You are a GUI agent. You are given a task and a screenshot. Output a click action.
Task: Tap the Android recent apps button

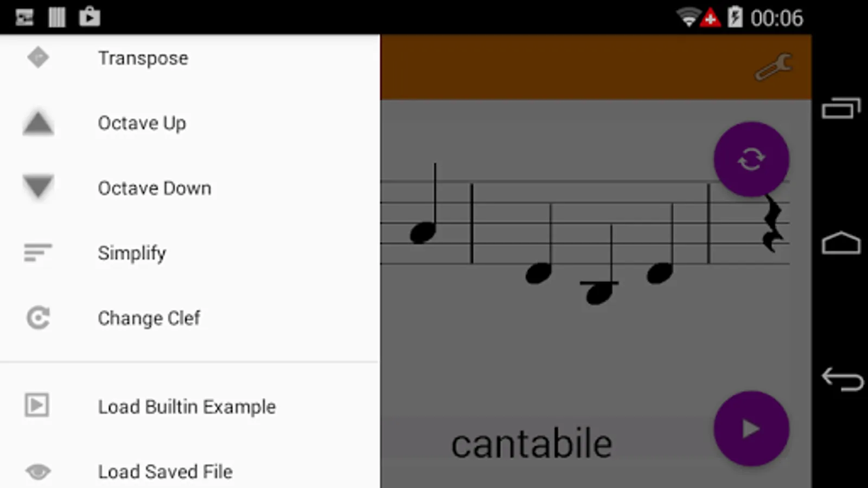pos(841,108)
